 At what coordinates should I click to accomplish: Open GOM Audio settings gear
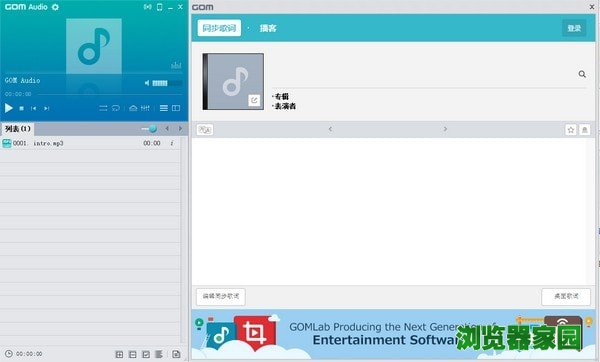55,7
